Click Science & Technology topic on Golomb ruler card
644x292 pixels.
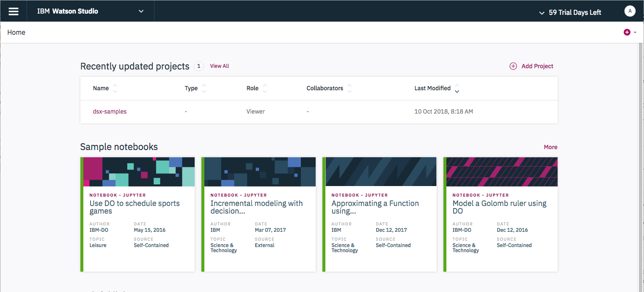pos(465,248)
